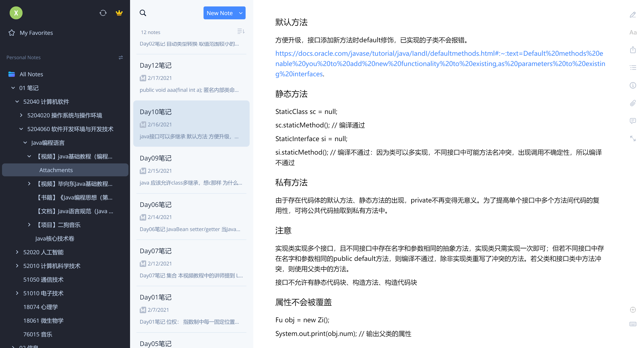Click the share export icon
644x348 pixels.
[633, 50]
